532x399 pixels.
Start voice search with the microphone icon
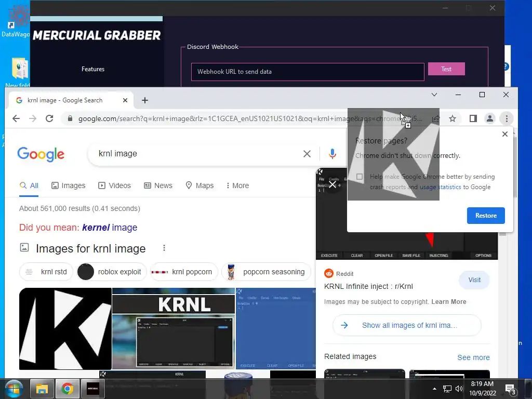(x=332, y=154)
